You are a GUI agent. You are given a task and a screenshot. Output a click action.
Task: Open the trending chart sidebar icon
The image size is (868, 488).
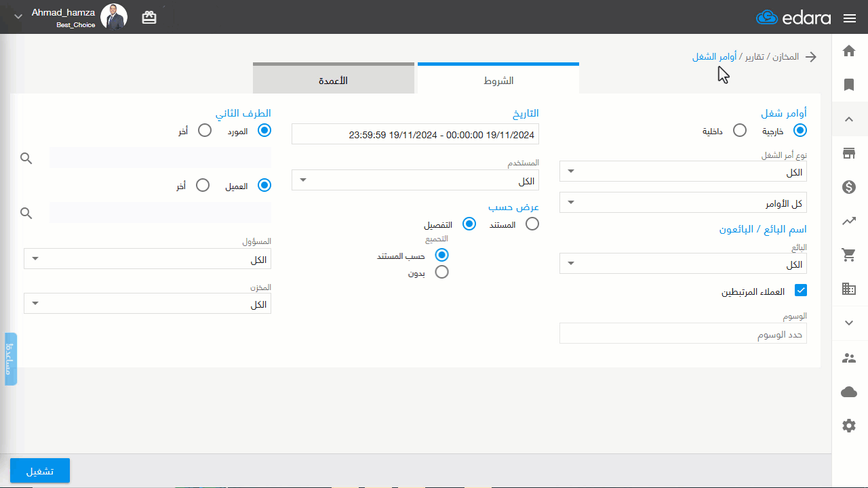pyautogui.click(x=848, y=221)
